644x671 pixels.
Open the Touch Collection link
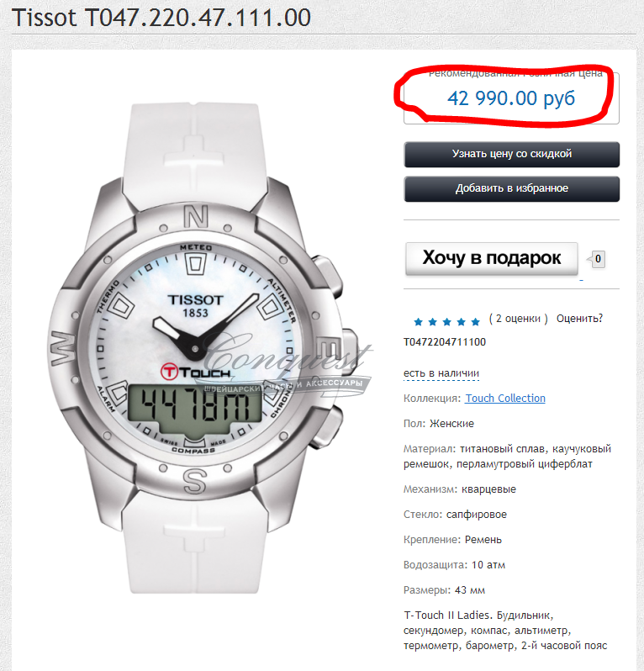pyautogui.click(x=505, y=398)
